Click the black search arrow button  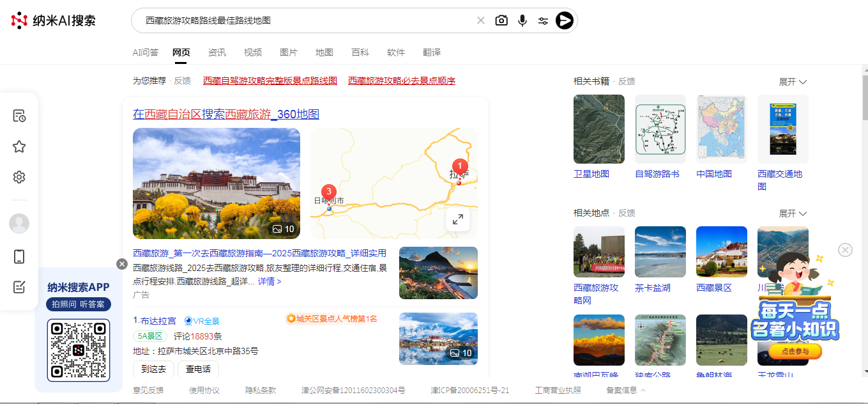coord(565,20)
